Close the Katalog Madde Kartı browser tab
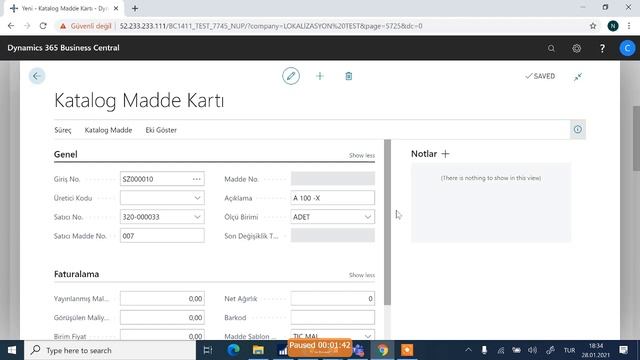Image resolution: width=640 pixels, height=360 pixels. [116, 8]
